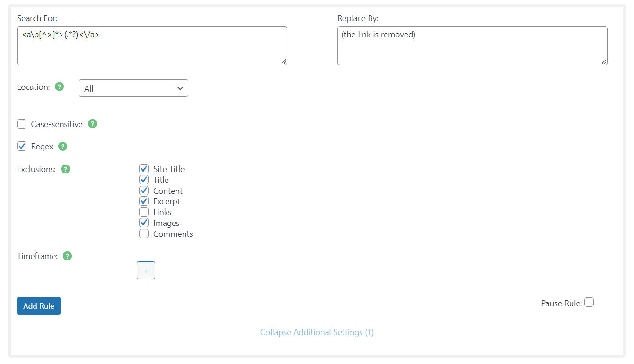Open the Location dropdown set to All

[133, 88]
